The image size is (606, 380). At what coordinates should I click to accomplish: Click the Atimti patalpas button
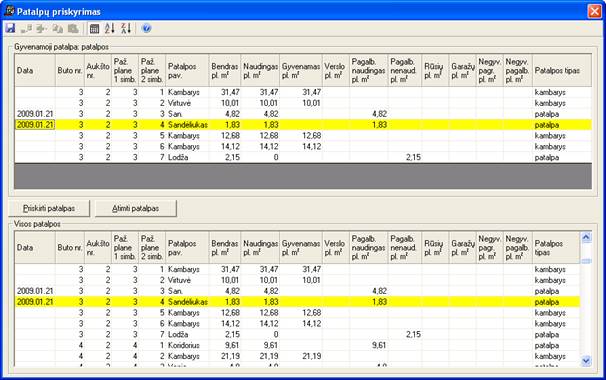click(136, 208)
